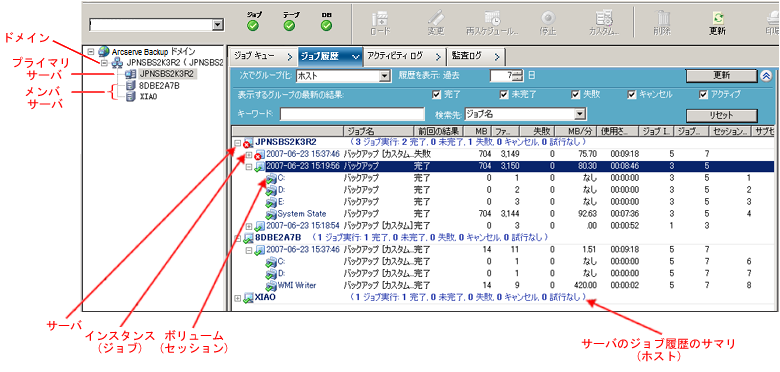Click the ジョブ status green check icon
The height and width of the screenshot is (372, 780).
[253, 26]
